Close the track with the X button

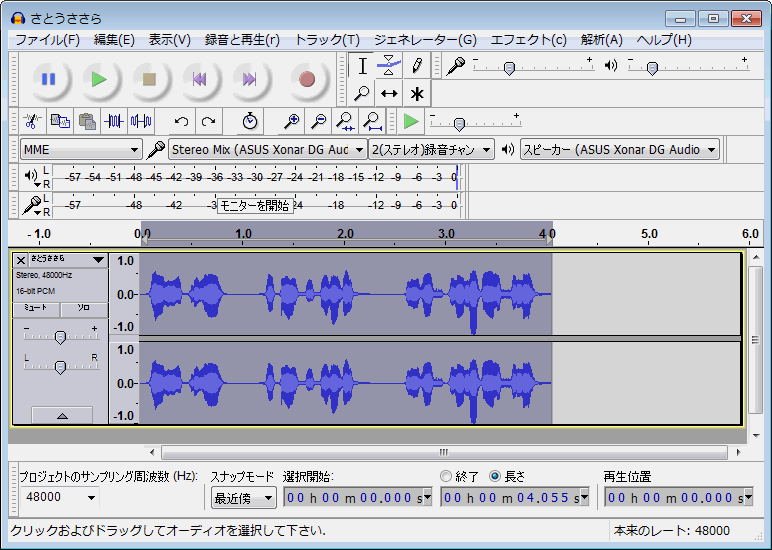20,260
